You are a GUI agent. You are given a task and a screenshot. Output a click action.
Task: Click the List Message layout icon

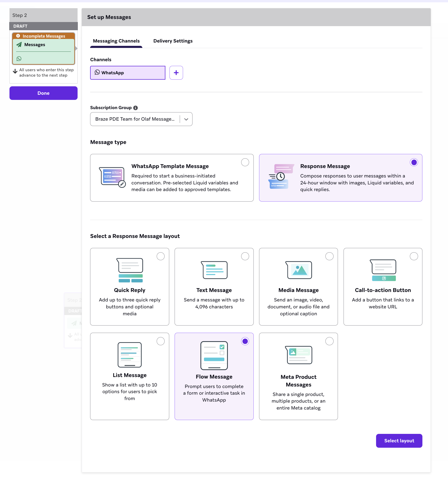click(130, 355)
